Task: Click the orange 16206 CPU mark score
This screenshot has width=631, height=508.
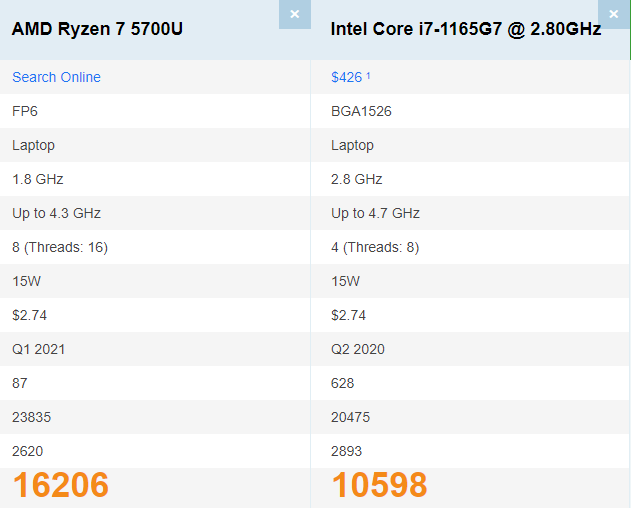Action: 61,485
